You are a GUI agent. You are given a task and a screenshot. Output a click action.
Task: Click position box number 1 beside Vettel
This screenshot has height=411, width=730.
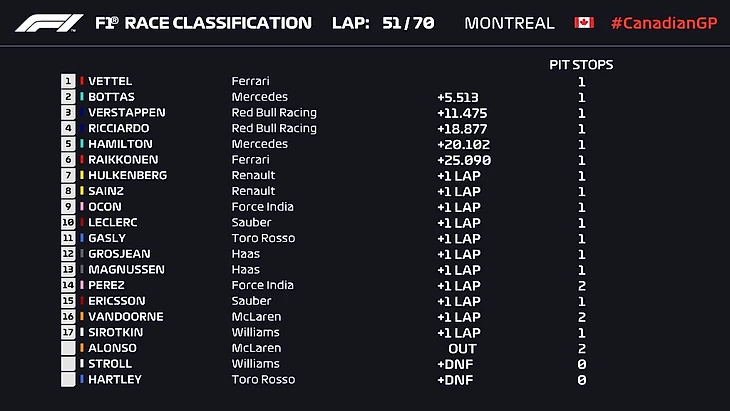(x=68, y=81)
